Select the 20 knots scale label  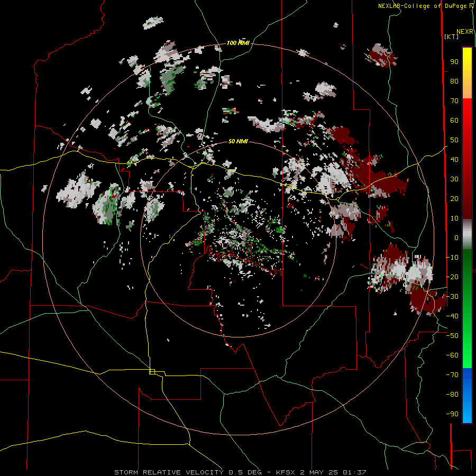click(x=454, y=199)
